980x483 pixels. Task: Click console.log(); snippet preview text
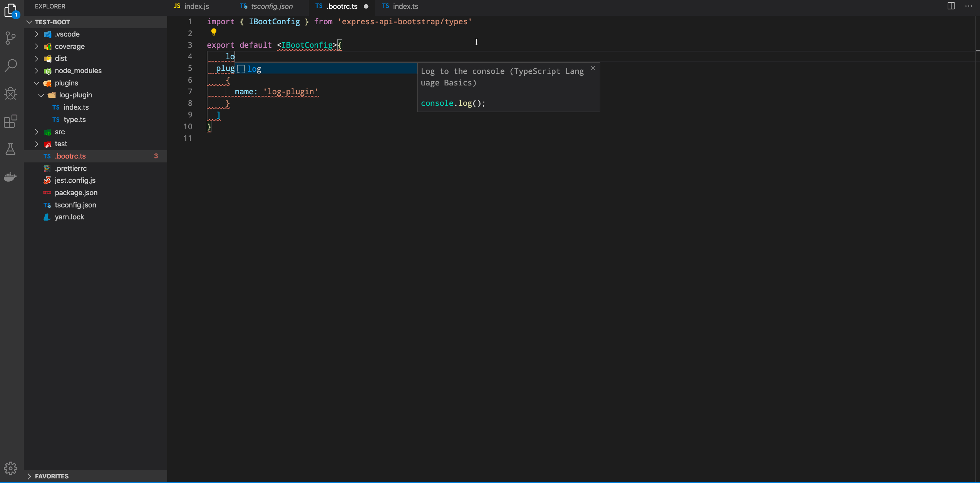(x=453, y=103)
